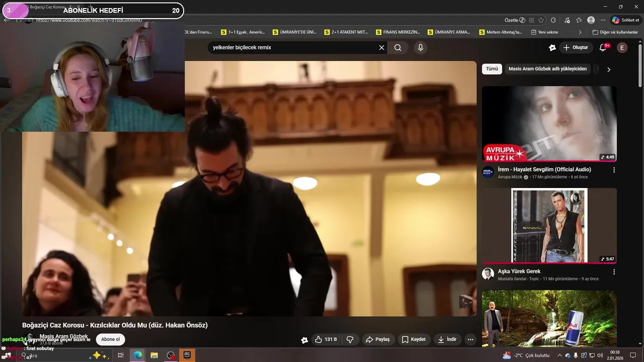
Task: Open the Avrupa Müzik channel avatar
Action: (488, 172)
